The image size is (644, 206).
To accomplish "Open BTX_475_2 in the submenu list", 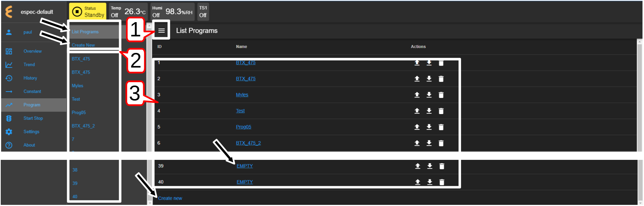I will click(x=83, y=126).
